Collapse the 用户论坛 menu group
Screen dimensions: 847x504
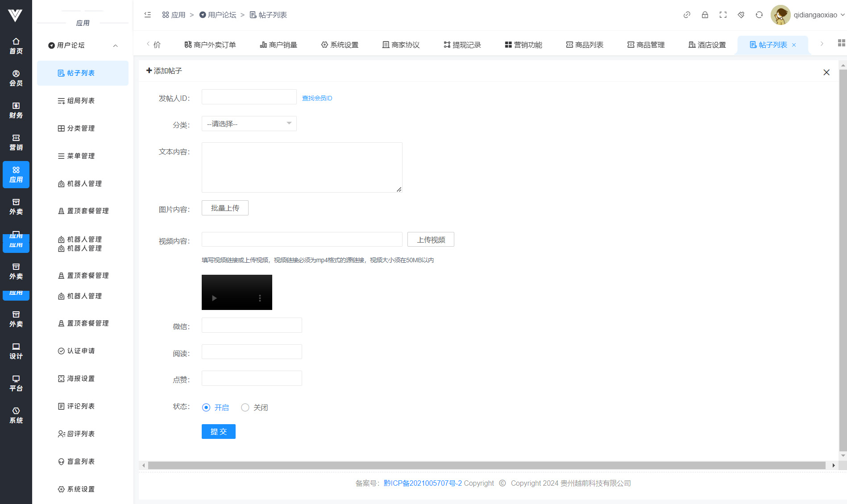tap(115, 45)
